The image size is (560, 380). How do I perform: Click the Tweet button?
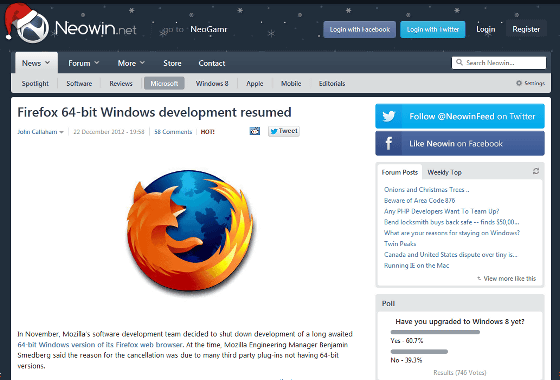click(284, 131)
